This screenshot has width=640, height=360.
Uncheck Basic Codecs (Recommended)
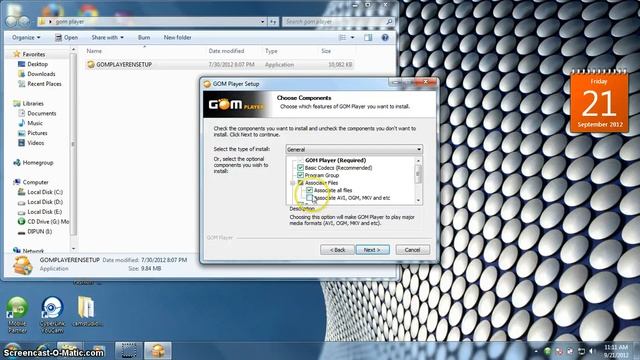click(x=300, y=168)
